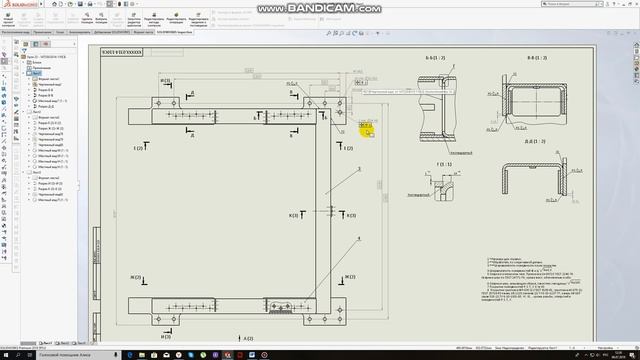The height and width of the screenshot is (360, 640).
Task: Click 'Выбрать позиции' ribbon button
Action: [x=101, y=19]
